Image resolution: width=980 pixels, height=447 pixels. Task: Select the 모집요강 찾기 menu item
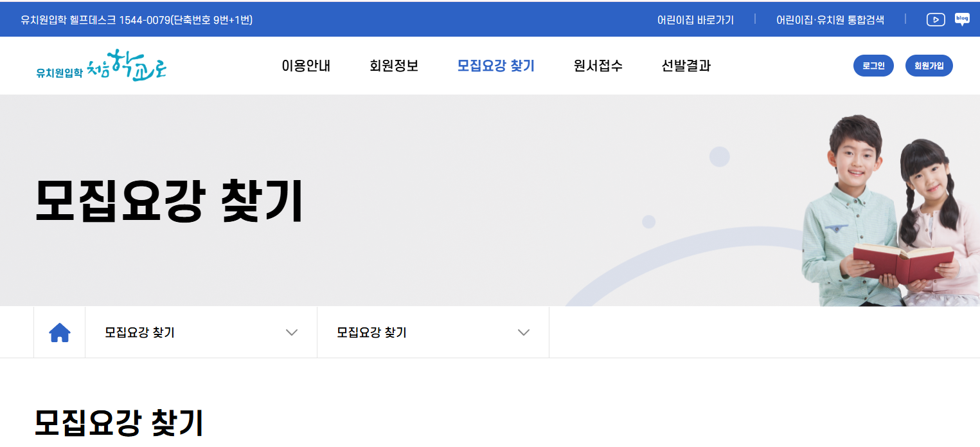click(495, 66)
